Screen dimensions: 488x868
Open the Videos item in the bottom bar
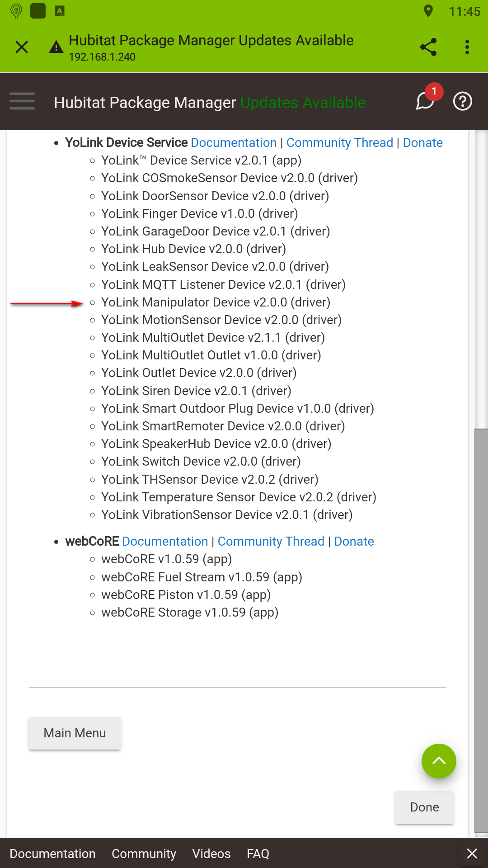coord(211,854)
